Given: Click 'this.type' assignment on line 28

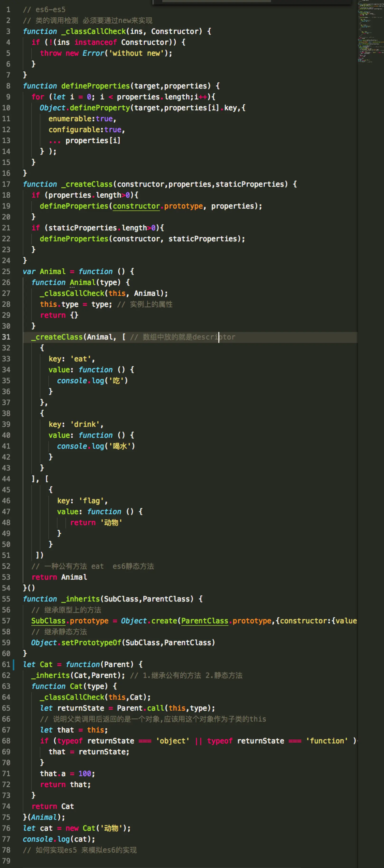Looking at the screenshot, I should pos(59,304).
